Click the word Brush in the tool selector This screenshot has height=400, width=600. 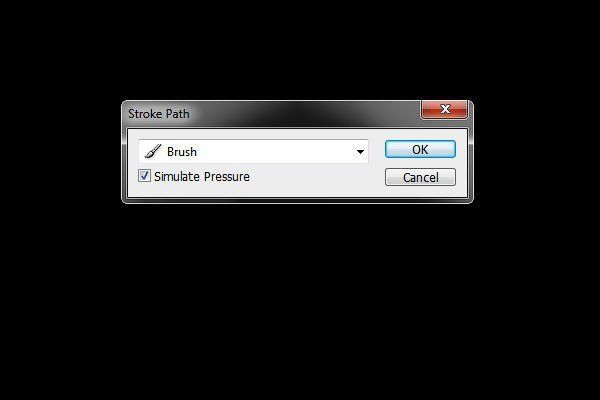tap(182, 152)
